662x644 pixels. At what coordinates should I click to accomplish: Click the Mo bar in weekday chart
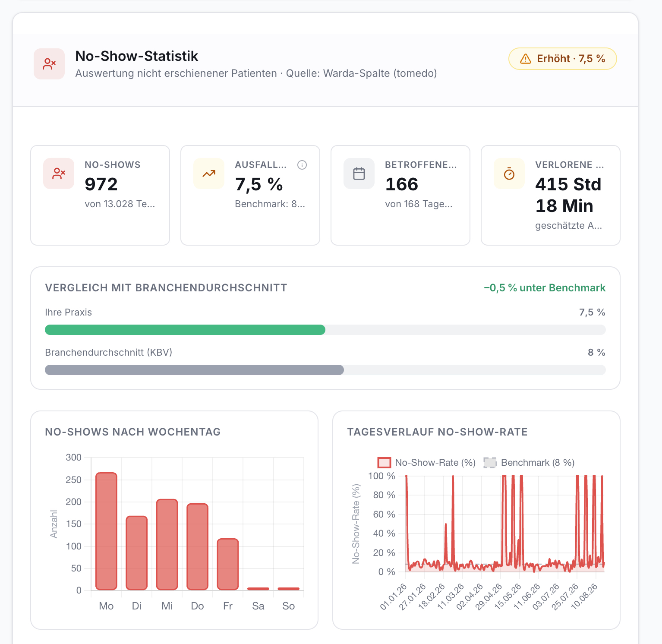106,531
